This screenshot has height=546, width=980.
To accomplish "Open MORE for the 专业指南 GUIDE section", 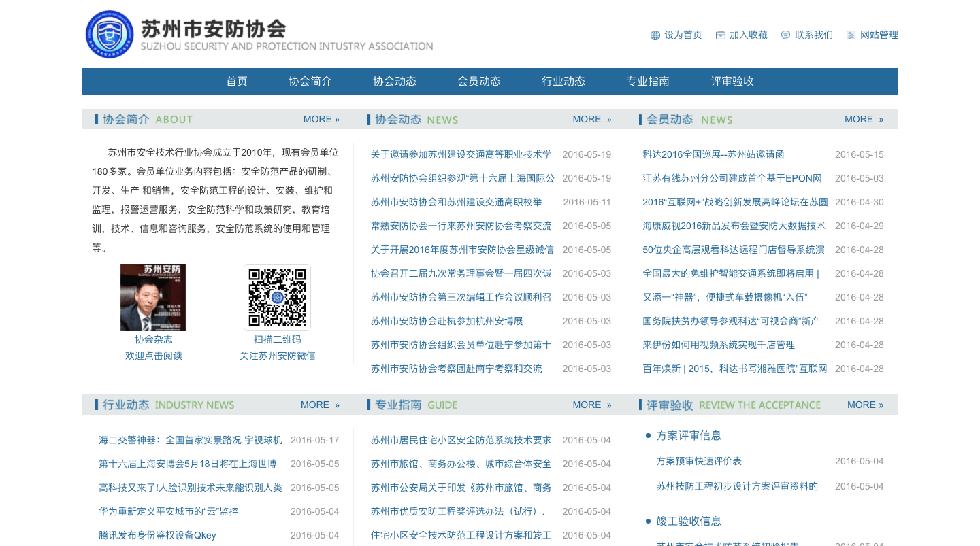I will 591,405.
